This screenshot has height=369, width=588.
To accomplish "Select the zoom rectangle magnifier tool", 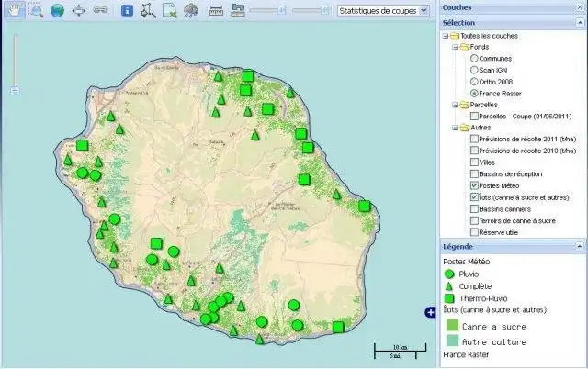I will 37,10.
